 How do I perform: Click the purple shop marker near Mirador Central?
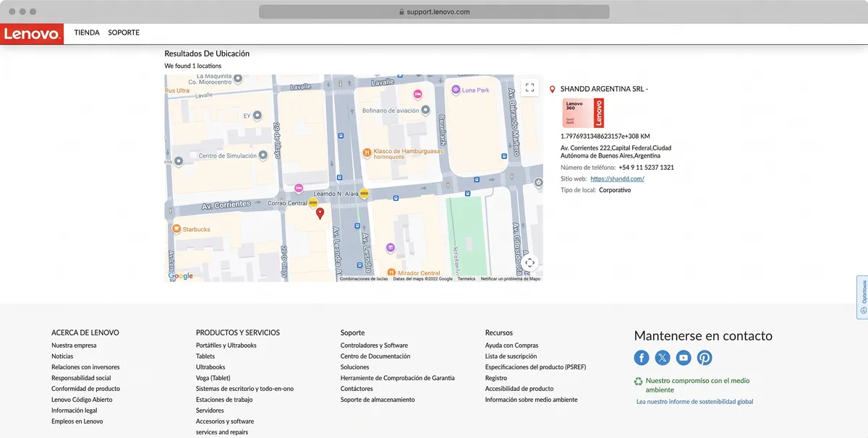click(x=391, y=248)
